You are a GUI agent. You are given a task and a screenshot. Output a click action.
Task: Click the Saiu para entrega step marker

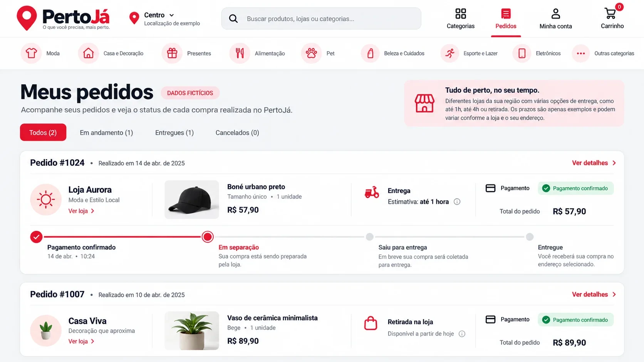(370, 237)
